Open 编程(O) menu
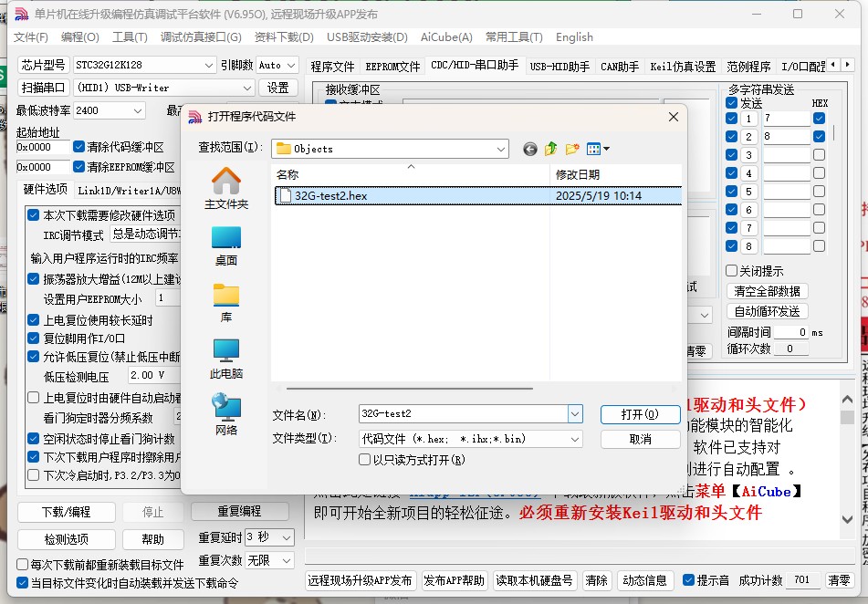The width and height of the screenshot is (868, 604). tap(79, 37)
